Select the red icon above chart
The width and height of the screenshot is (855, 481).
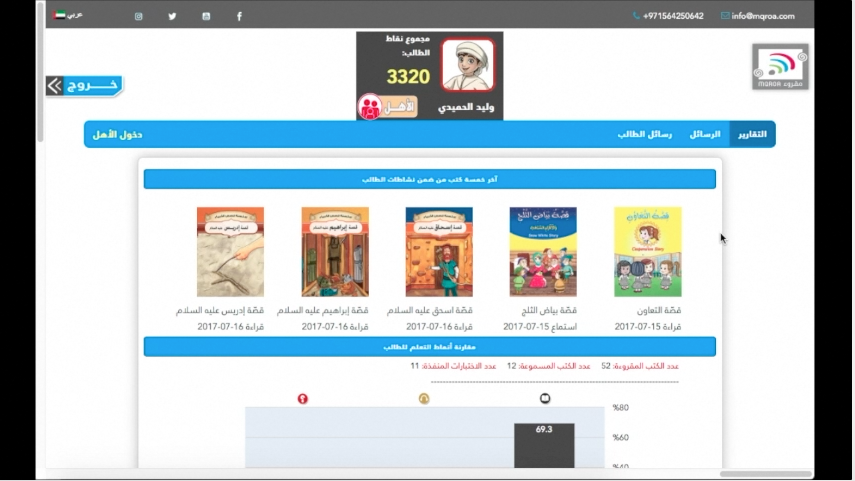pyautogui.click(x=303, y=399)
